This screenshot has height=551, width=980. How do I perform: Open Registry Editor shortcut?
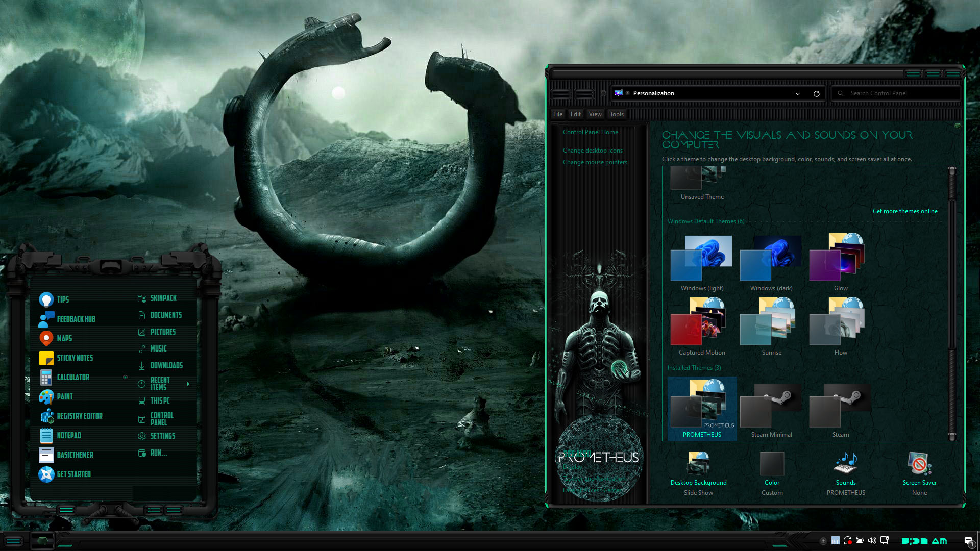(71, 416)
